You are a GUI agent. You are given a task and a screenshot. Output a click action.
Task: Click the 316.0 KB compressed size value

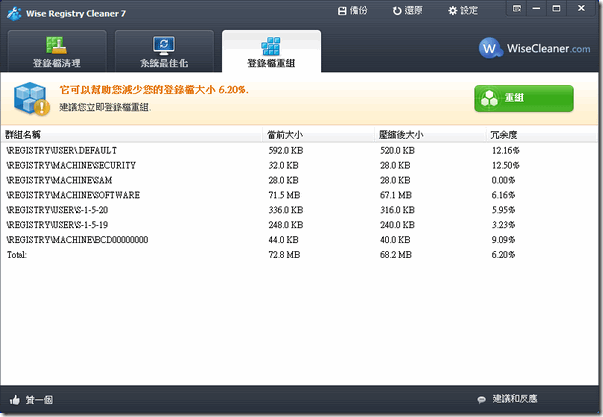click(397, 210)
